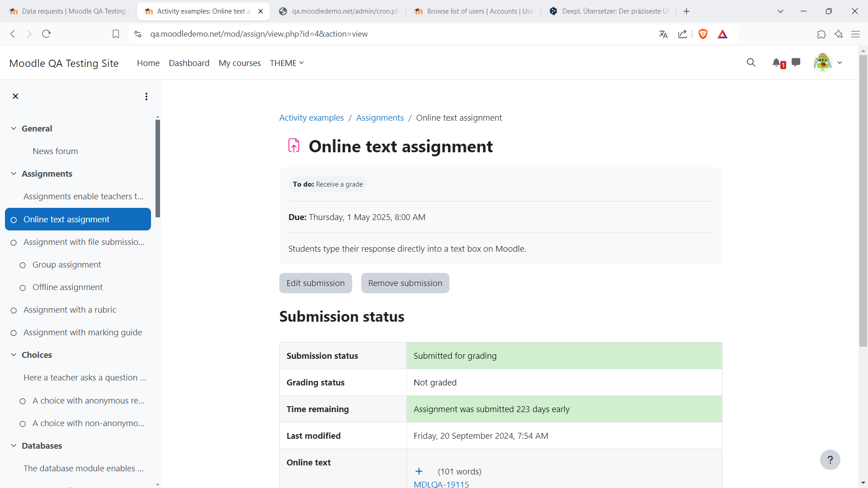
Task: Click the course index sidebar scrollbar
Action: click(158, 168)
